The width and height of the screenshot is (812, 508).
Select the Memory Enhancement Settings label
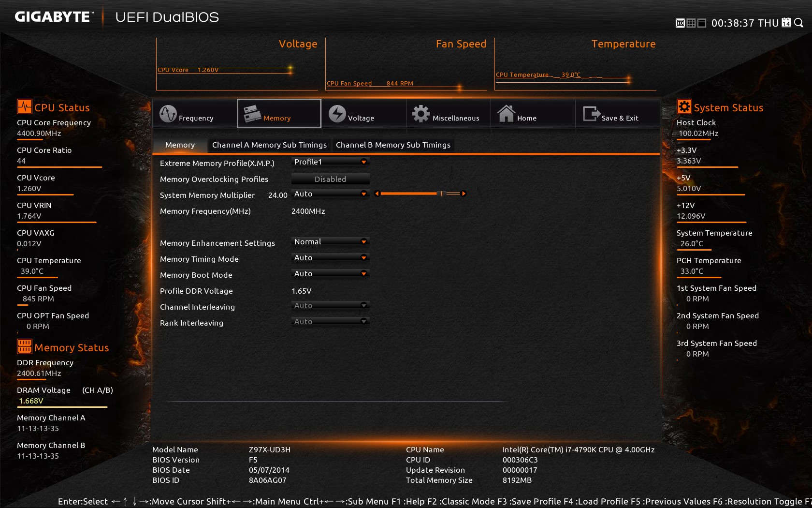point(217,243)
